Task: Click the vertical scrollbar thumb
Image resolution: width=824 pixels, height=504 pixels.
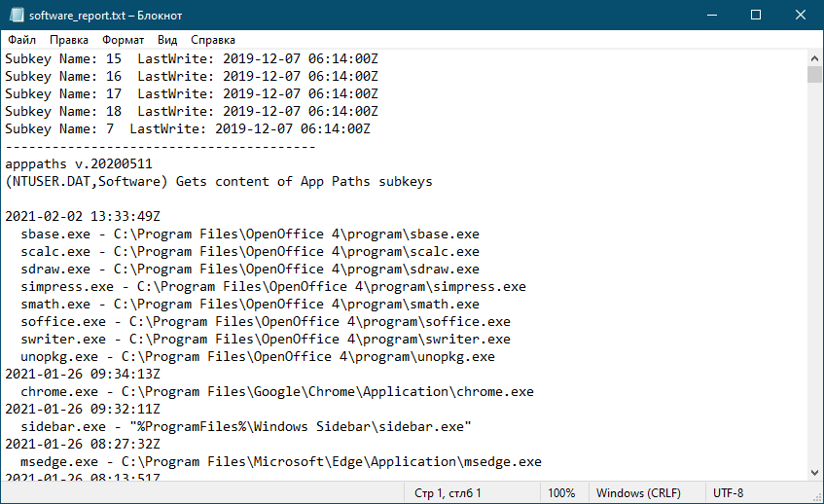Action: point(814,75)
